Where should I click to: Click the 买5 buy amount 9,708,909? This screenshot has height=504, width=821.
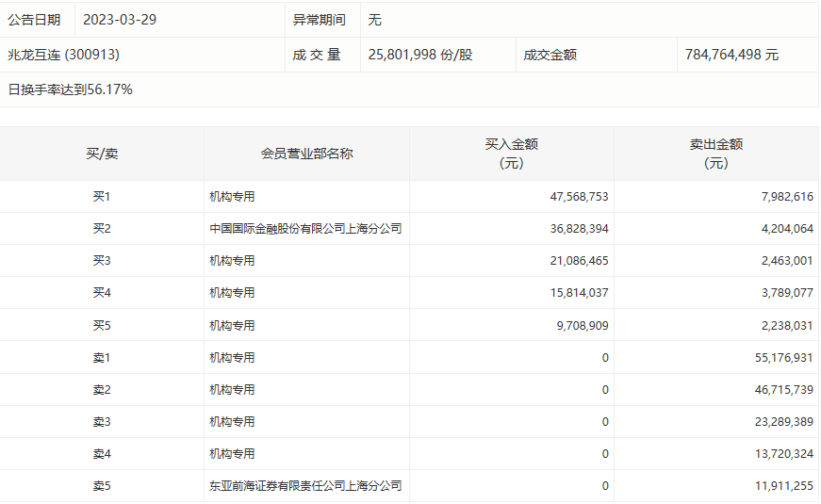[x=583, y=326]
